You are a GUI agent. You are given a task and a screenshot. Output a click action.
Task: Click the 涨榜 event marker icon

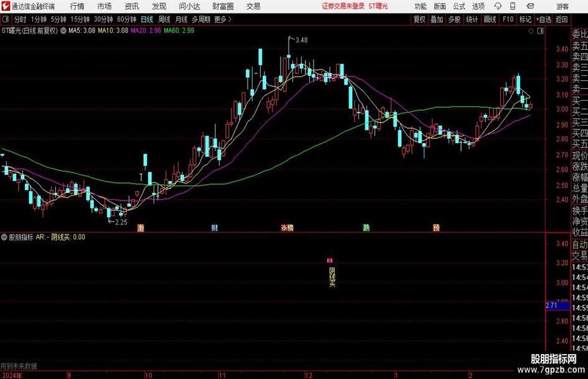click(x=287, y=227)
